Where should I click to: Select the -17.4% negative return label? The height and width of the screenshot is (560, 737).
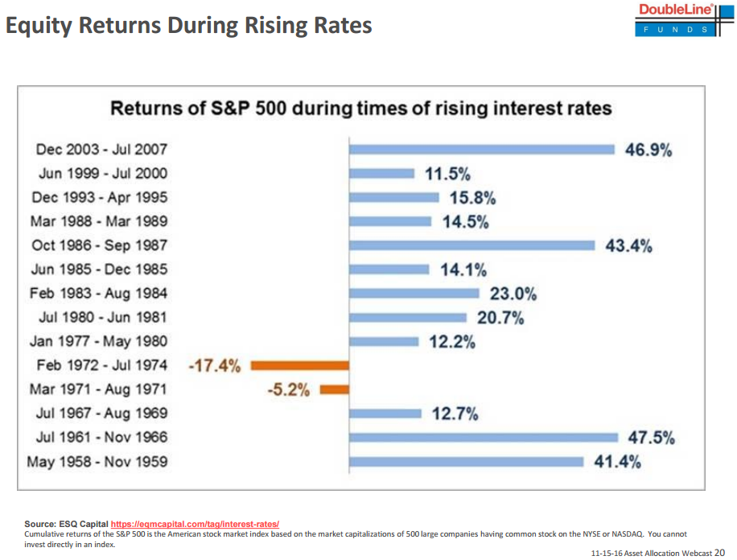coord(214,366)
